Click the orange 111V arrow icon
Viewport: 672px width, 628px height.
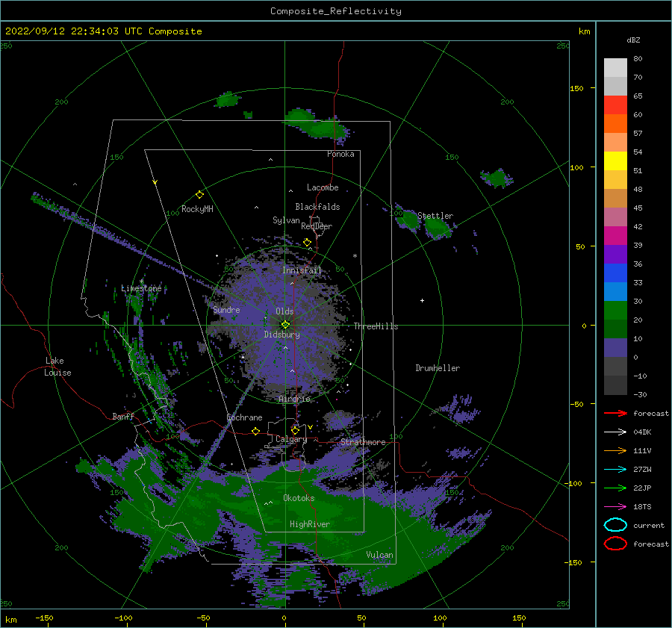pos(615,450)
